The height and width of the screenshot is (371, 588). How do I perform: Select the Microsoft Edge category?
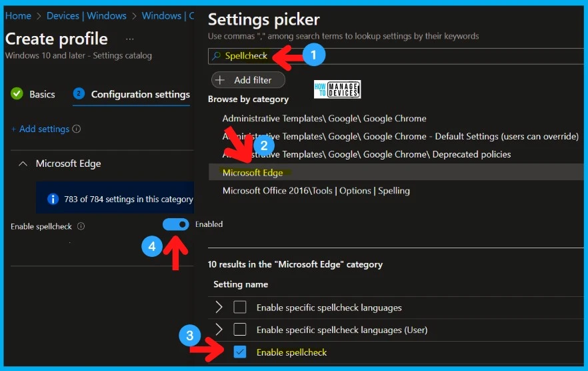click(395, 172)
